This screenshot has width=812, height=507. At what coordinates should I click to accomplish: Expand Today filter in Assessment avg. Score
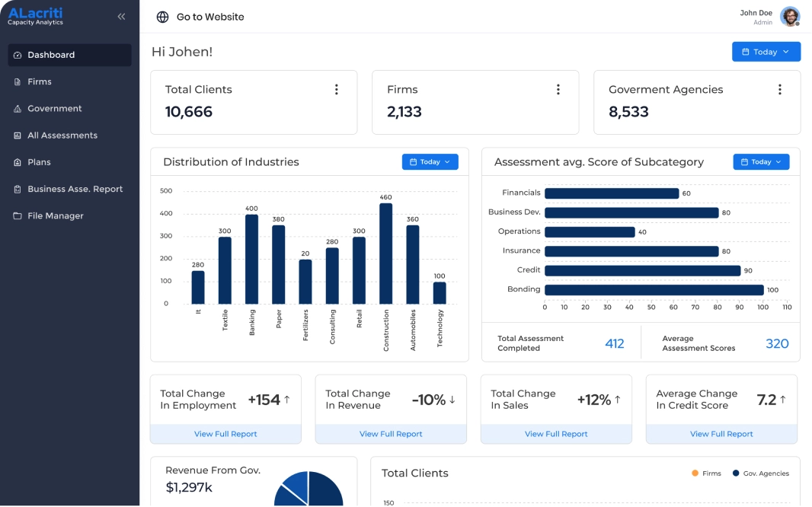(760, 162)
